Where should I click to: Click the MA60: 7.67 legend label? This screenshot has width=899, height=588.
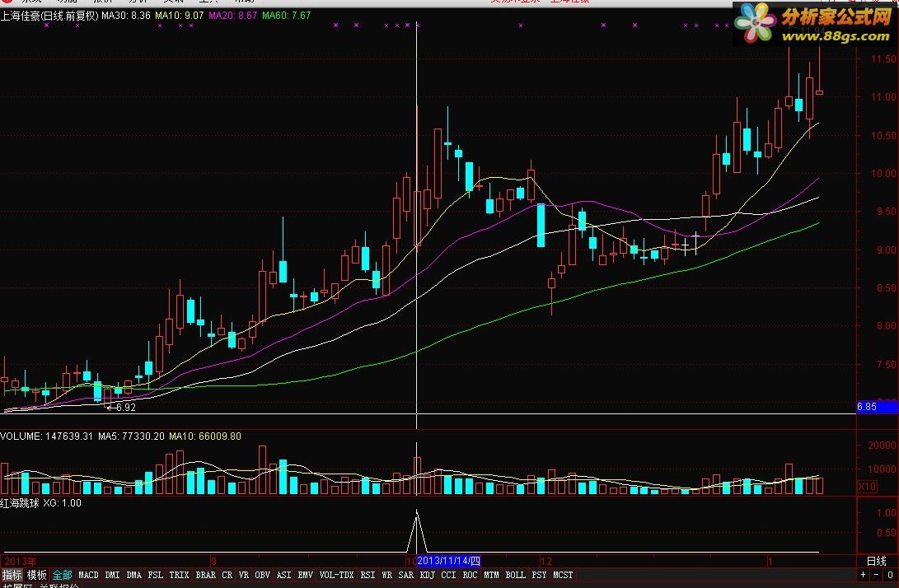[x=286, y=16]
